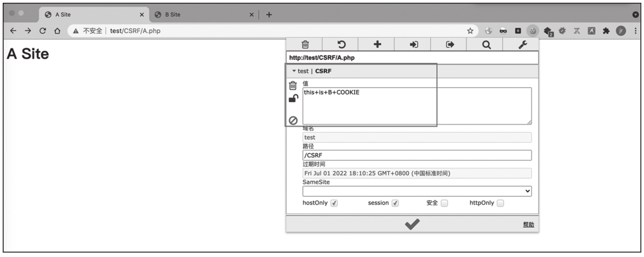Screen dimensions: 644x257
Task: Switch to the A Site tab
Action: [94, 14]
